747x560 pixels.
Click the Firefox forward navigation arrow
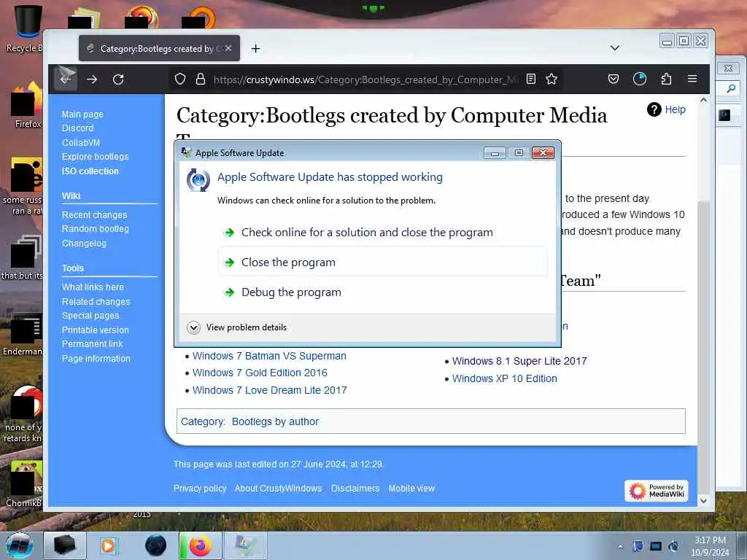[x=92, y=79]
